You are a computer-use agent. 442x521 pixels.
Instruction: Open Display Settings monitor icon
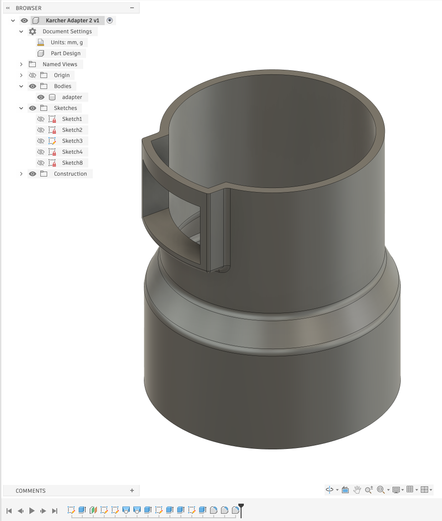pyautogui.click(x=396, y=490)
